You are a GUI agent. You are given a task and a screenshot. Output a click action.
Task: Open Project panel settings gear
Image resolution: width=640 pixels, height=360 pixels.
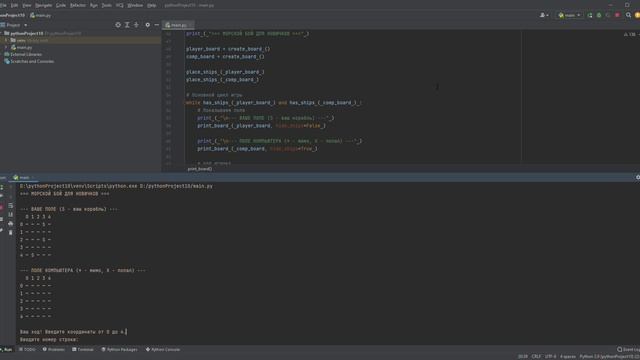point(147,25)
